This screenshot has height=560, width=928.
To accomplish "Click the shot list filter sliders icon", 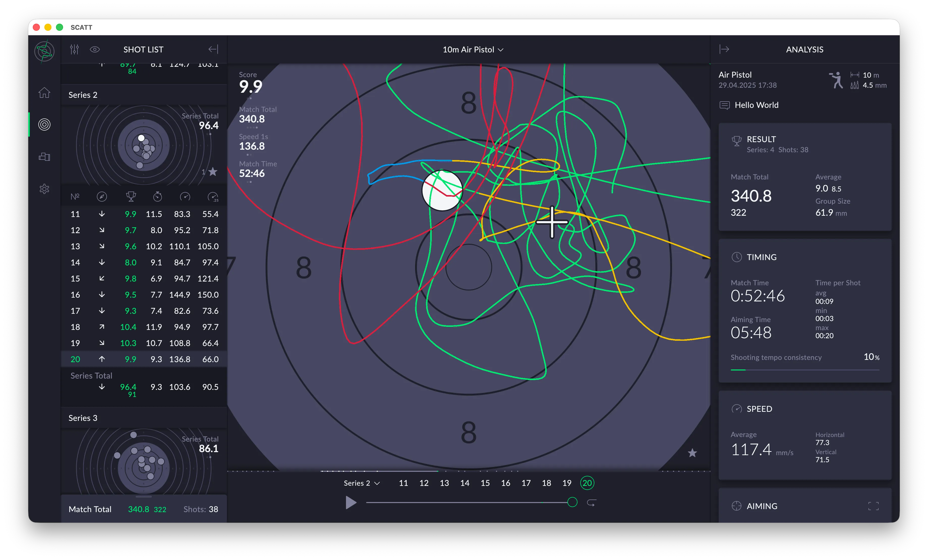I will tap(75, 49).
